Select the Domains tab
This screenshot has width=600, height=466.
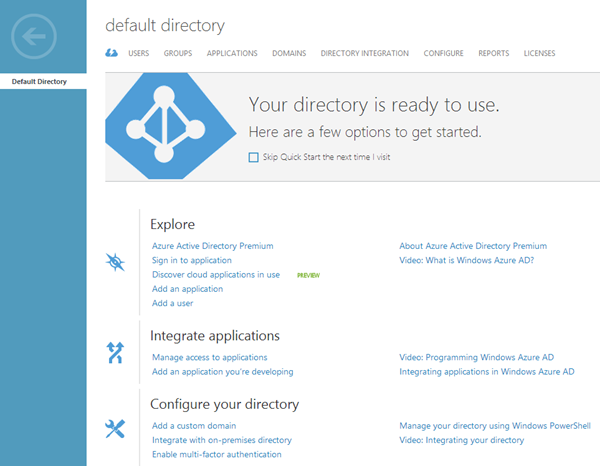pos(289,53)
